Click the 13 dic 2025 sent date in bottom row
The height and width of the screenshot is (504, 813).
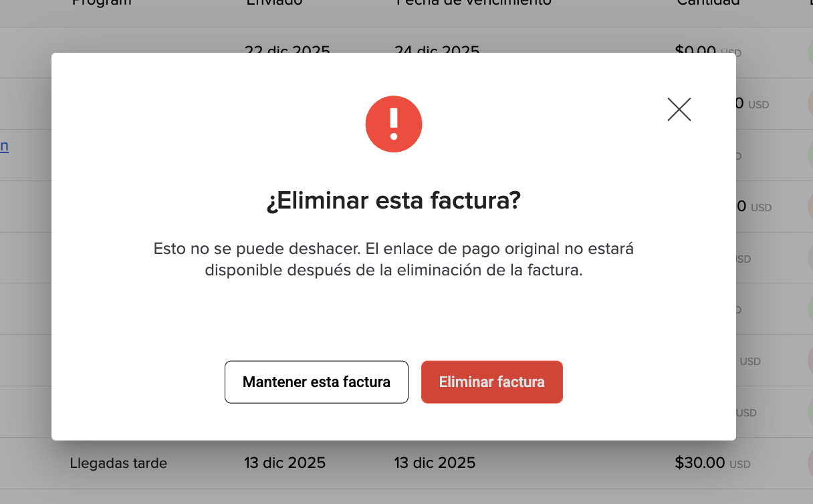285,463
